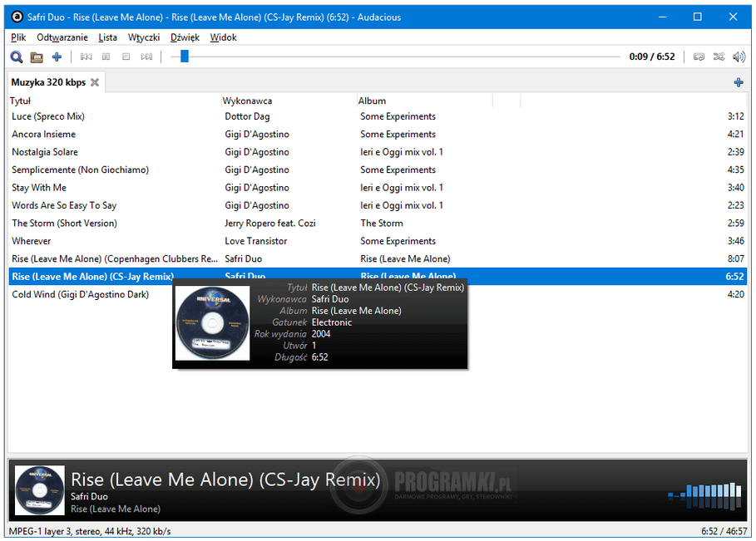Click artist Dottor Dag
756x541 pixels.
pyautogui.click(x=247, y=116)
